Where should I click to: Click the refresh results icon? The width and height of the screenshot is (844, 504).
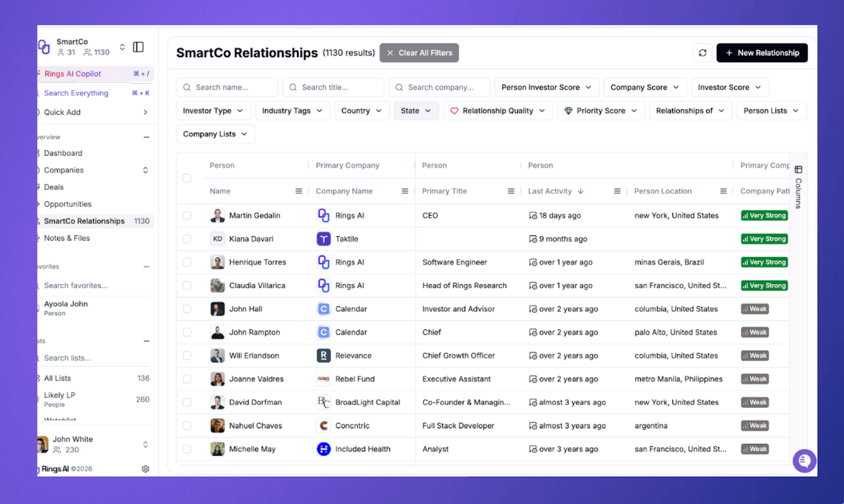[x=703, y=53]
